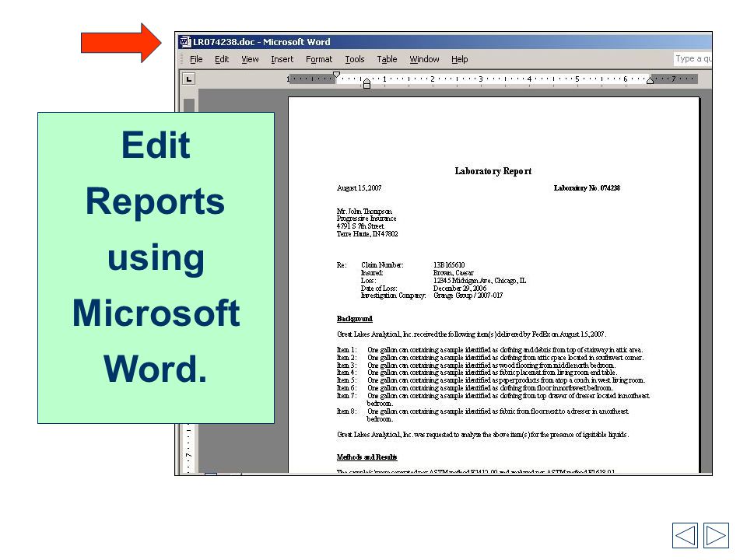Viewport: 747px width, 560px height.
Task: Click the 'Background' section heading
Action: click(355, 319)
